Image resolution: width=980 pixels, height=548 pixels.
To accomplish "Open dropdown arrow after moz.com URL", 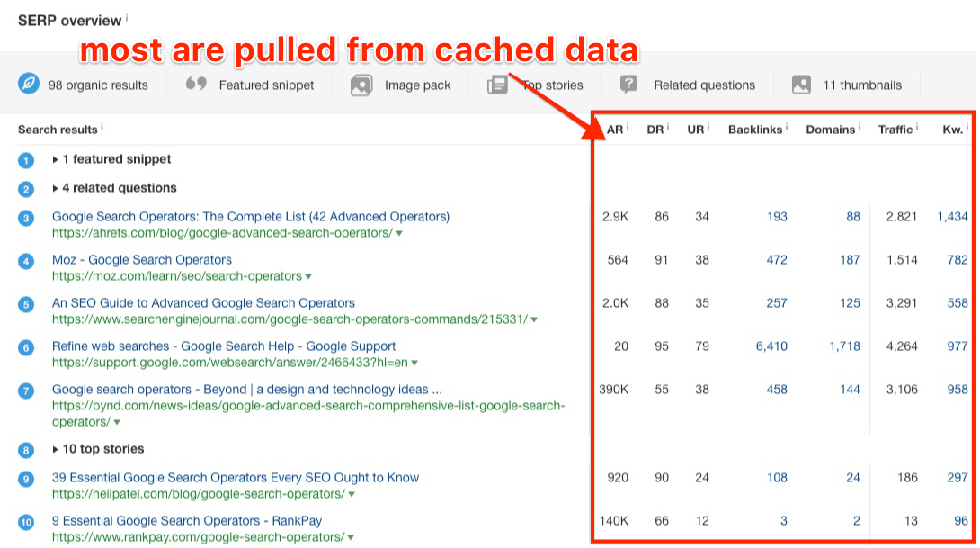I will tap(308, 277).
